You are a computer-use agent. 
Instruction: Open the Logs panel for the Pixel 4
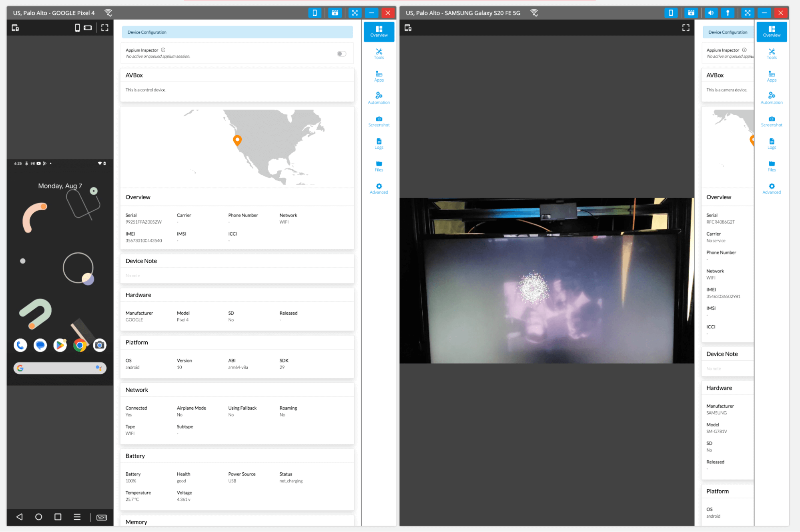coord(378,144)
